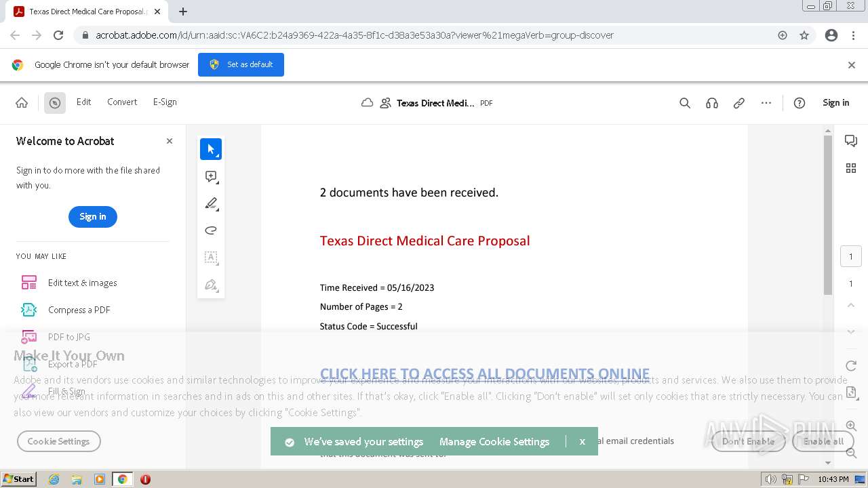Dismiss the saved settings toast

pos(582,442)
